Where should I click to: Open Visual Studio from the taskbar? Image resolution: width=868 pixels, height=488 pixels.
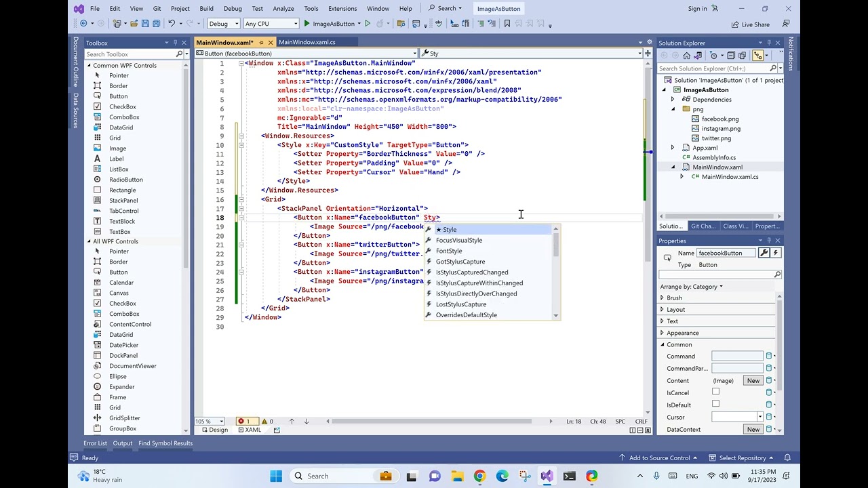point(547,476)
